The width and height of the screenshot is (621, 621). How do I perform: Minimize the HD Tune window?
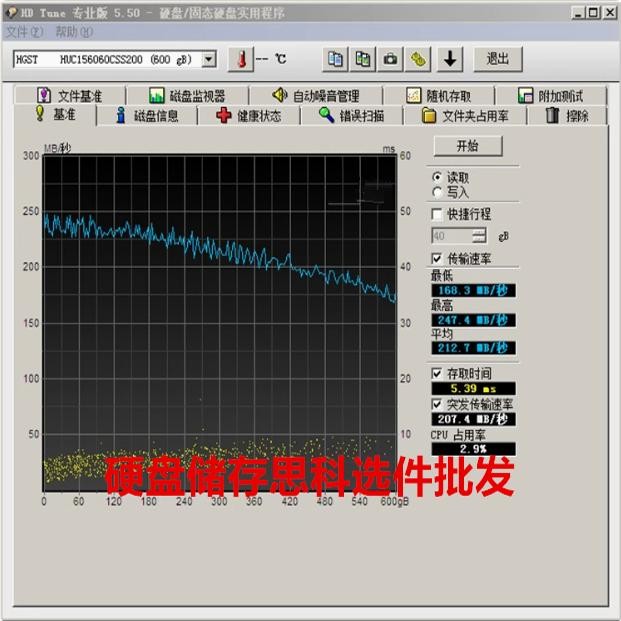coord(578,13)
